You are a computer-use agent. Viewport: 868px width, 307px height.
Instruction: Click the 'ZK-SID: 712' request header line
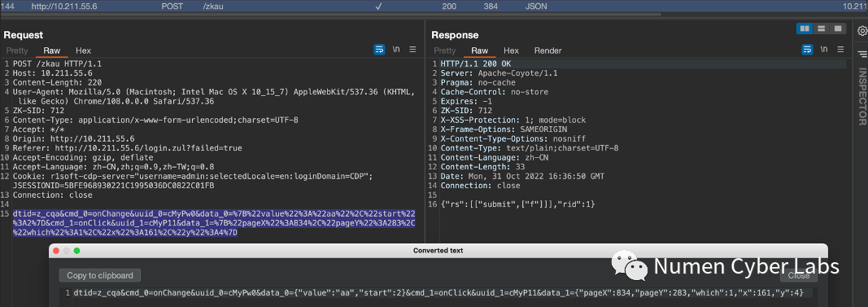point(38,110)
